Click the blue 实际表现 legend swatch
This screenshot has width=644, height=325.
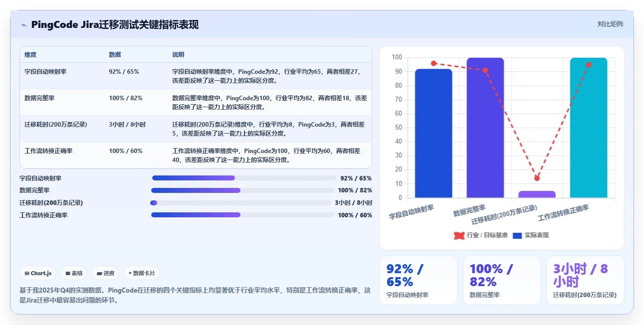point(517,235)
